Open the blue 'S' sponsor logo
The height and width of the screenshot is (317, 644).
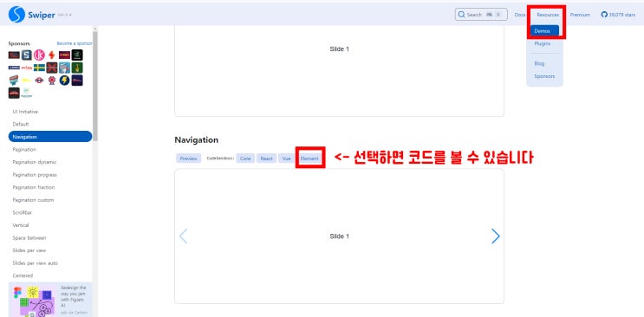(x=26, y=55)
